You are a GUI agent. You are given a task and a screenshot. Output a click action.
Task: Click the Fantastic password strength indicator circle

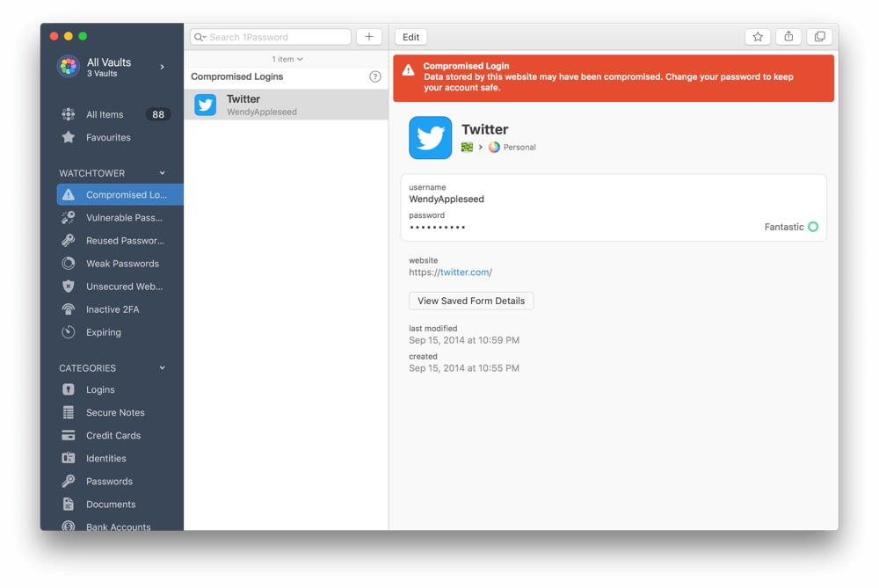click(813, 227)
